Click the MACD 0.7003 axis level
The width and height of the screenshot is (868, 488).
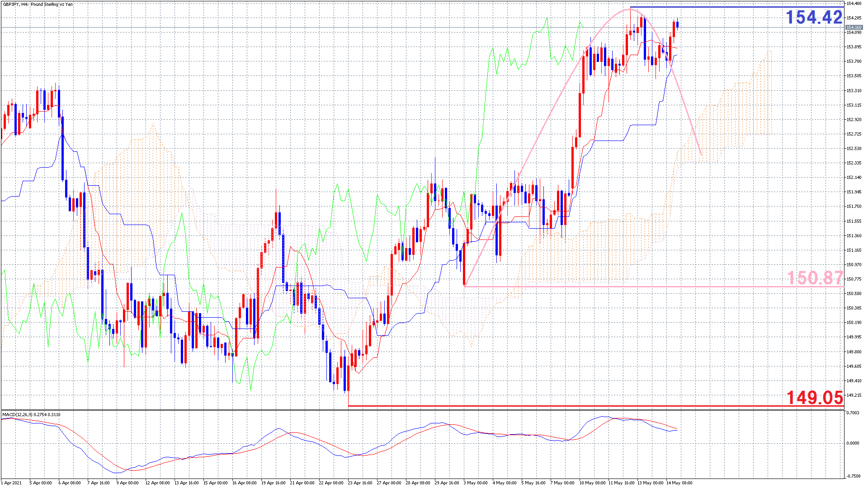click(853, 413)
